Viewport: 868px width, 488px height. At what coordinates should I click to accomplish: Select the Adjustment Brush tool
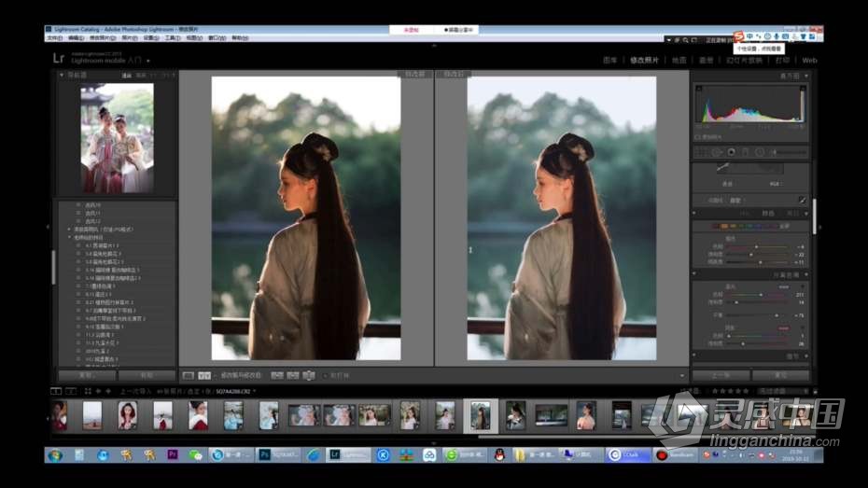tap(789, 152)
